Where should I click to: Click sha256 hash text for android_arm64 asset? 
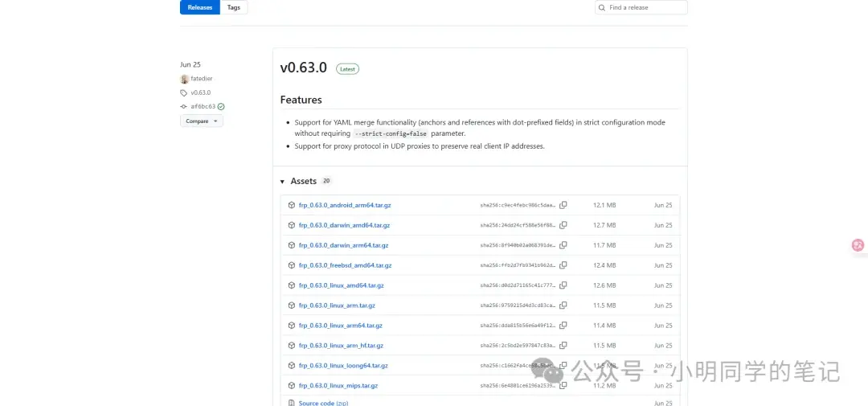pyautogui.click(x=518, y=205)
